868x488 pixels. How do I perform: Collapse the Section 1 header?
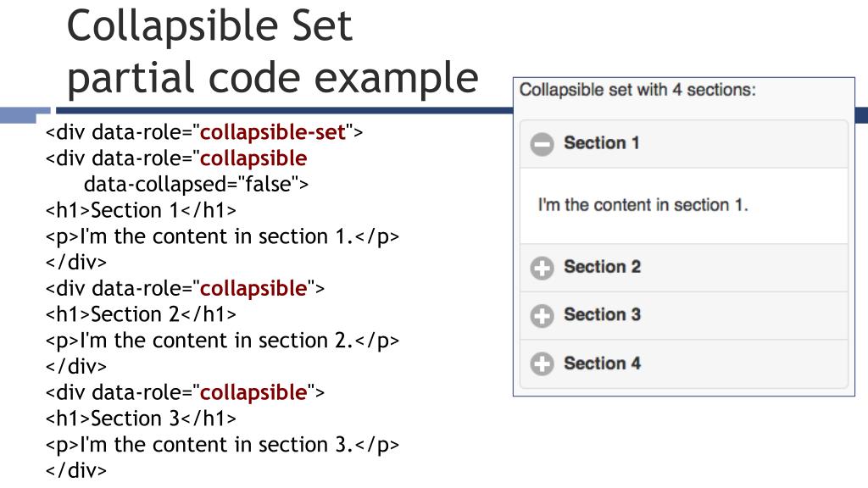[684, 144]
